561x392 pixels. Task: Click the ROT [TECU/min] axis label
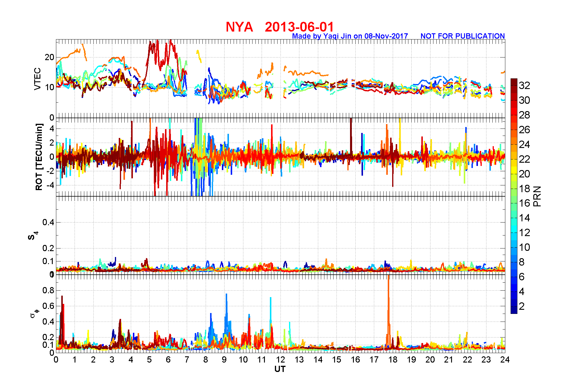[x=39, y=157]
